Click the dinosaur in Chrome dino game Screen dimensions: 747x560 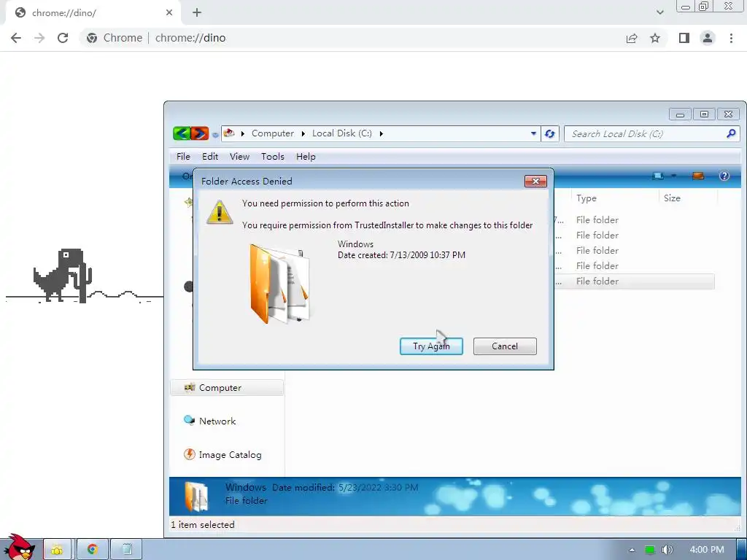coord(58,275)
